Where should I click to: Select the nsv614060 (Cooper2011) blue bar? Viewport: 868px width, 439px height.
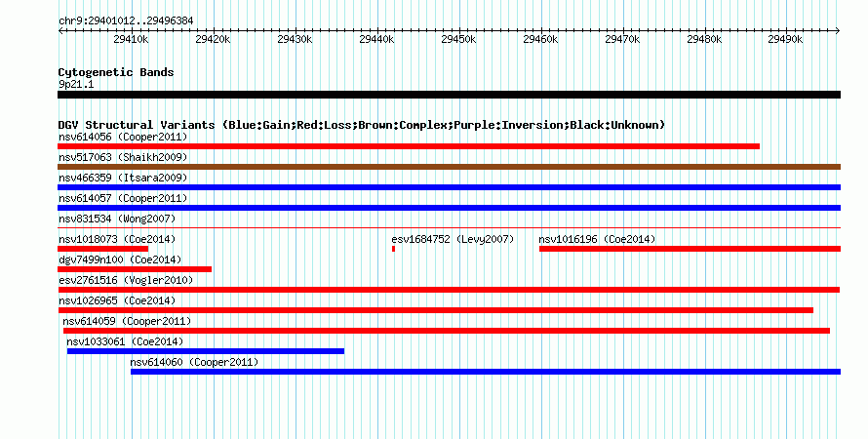pyautogui.click(x=486, y=372)
